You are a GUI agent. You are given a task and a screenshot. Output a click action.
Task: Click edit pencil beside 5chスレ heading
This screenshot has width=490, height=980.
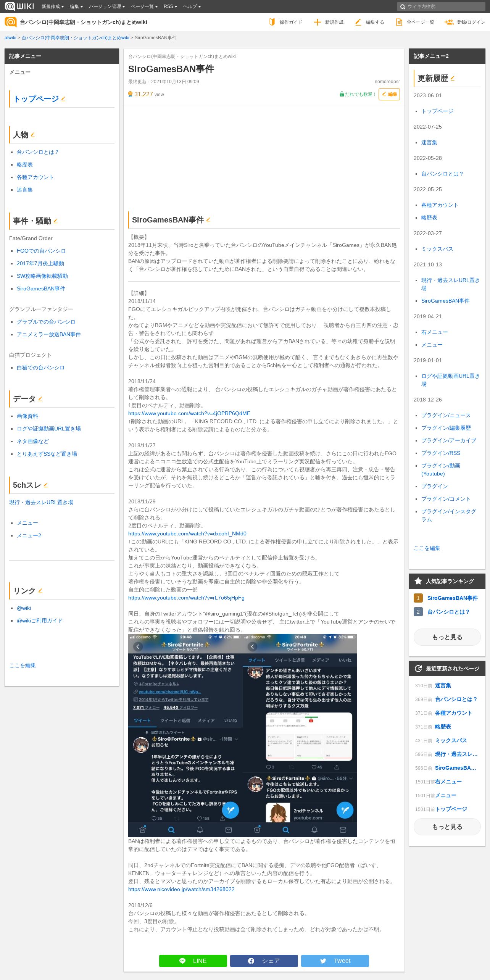tap(46, 485)
